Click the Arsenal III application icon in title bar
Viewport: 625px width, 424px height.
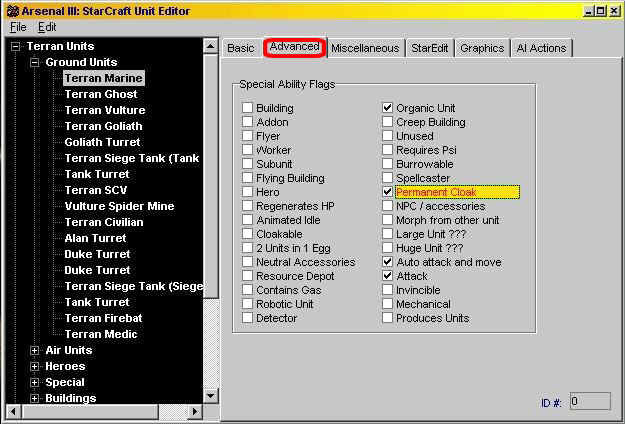(x=13, y=11)
